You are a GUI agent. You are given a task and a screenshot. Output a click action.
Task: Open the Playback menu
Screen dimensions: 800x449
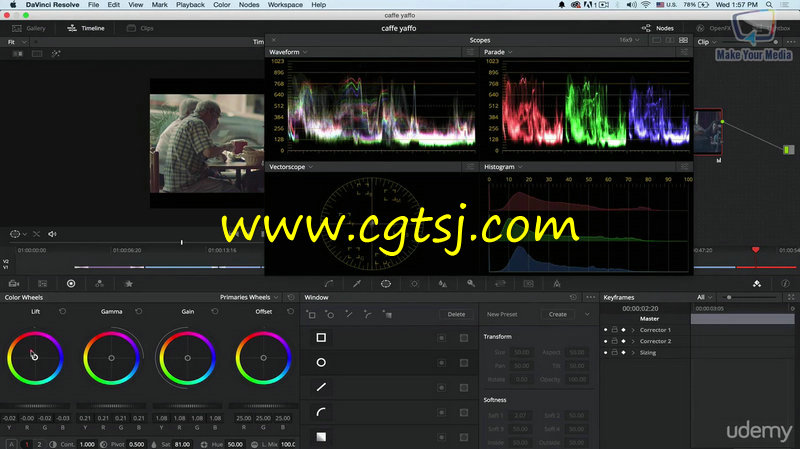pos(190,5)
